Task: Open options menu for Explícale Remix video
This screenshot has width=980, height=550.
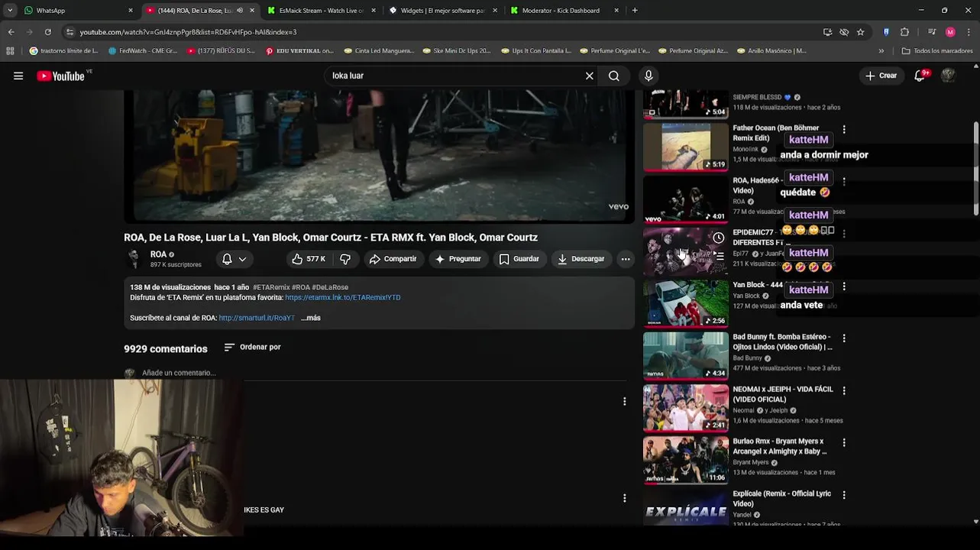Action: pos(844,495)
